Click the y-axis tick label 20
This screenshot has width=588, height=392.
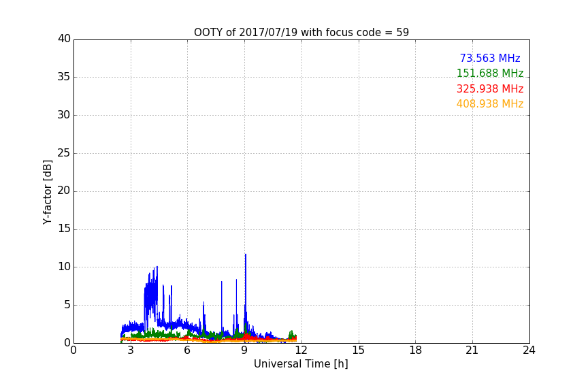coord(64,191)
